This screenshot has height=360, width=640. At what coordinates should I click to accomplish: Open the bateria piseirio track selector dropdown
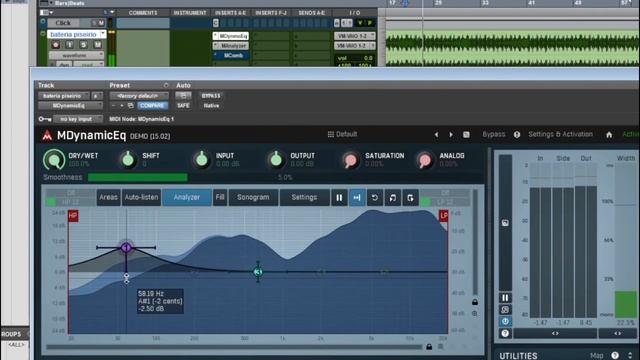pyautogui.click(x=64, y=96)
